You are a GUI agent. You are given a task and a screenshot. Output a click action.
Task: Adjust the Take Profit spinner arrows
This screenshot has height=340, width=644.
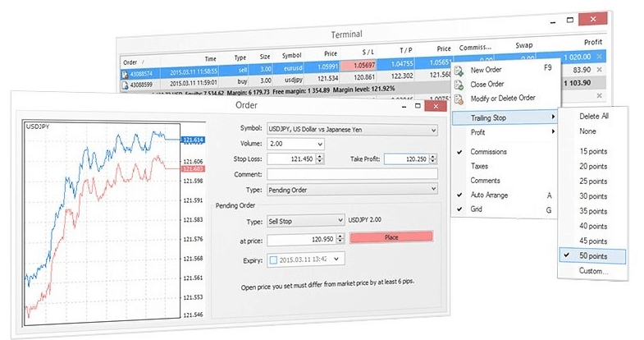coord(433,159)
